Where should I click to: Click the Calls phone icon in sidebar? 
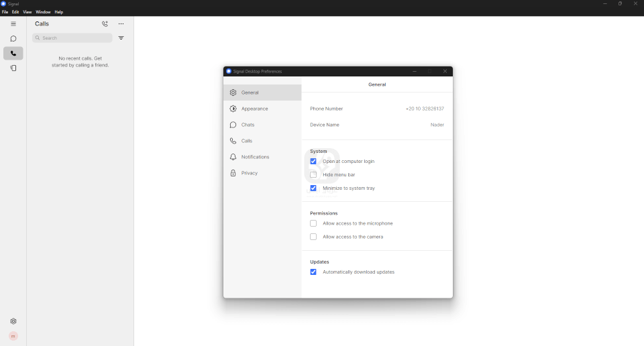(13, 54)
